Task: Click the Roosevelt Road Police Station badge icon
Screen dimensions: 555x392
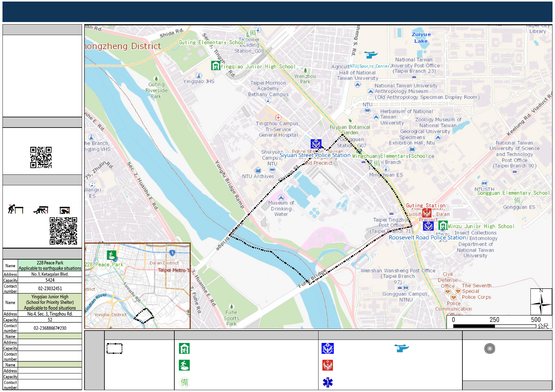Action: click(x=428, y=226)
